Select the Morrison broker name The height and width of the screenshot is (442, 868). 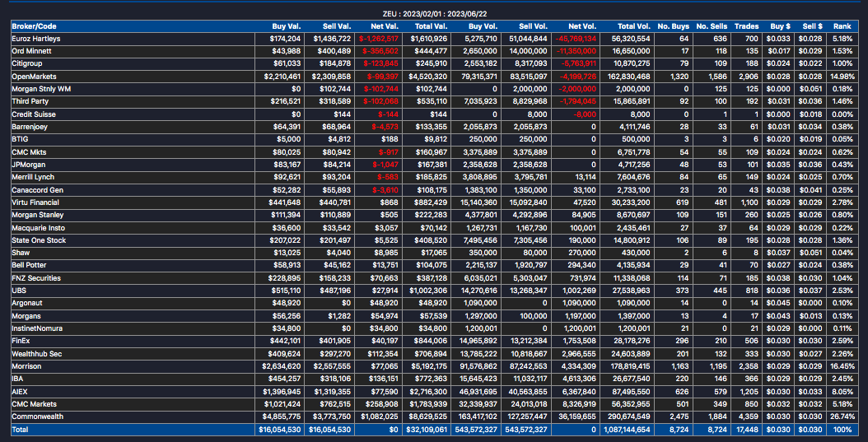click(26, 366)
